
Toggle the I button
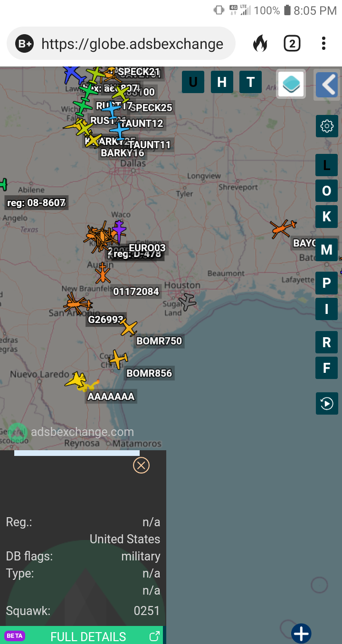point(327,309)
